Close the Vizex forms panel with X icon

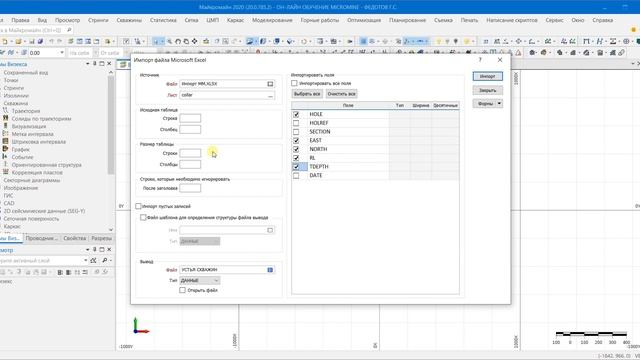[x=109, y=64]
